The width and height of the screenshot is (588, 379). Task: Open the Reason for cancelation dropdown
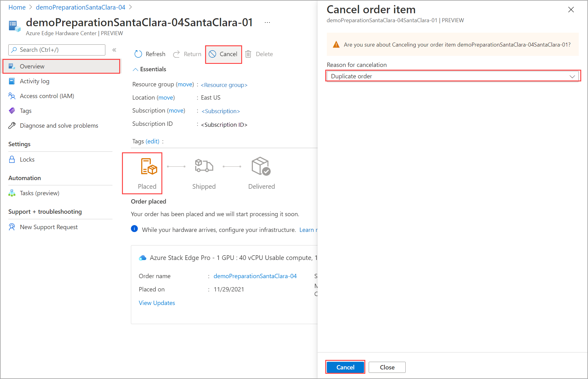point(453,76)
